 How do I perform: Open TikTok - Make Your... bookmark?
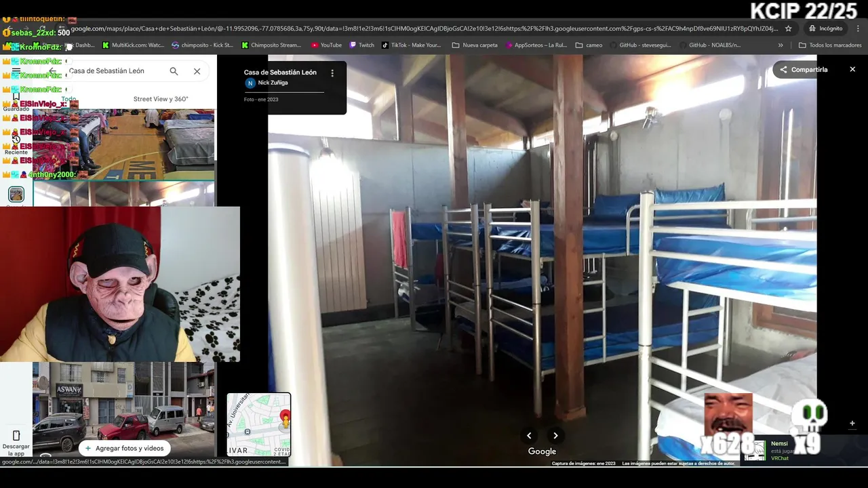[411, 45]
